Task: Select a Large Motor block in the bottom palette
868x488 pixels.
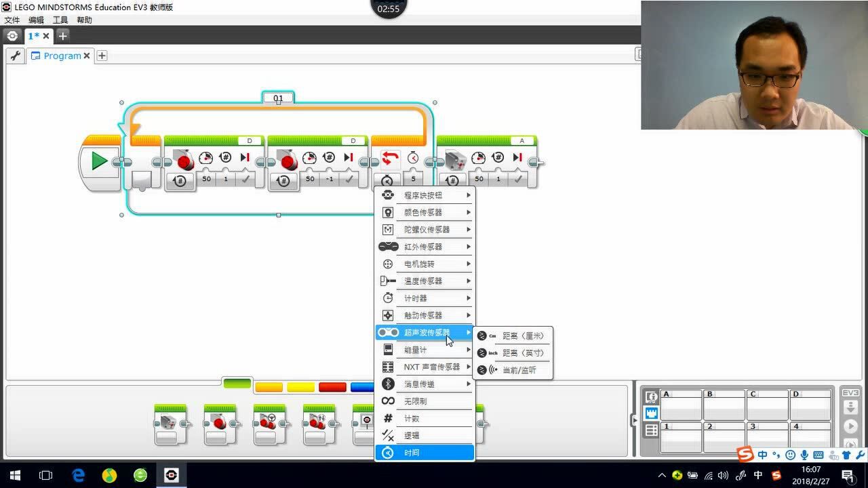Action: (220, 424)
